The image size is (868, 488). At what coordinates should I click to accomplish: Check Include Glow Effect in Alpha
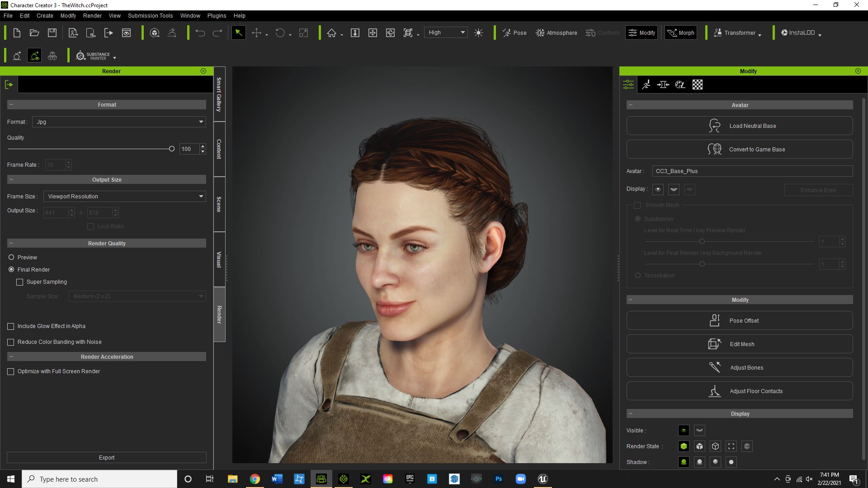pyautogui.click(x=11, y=326)
